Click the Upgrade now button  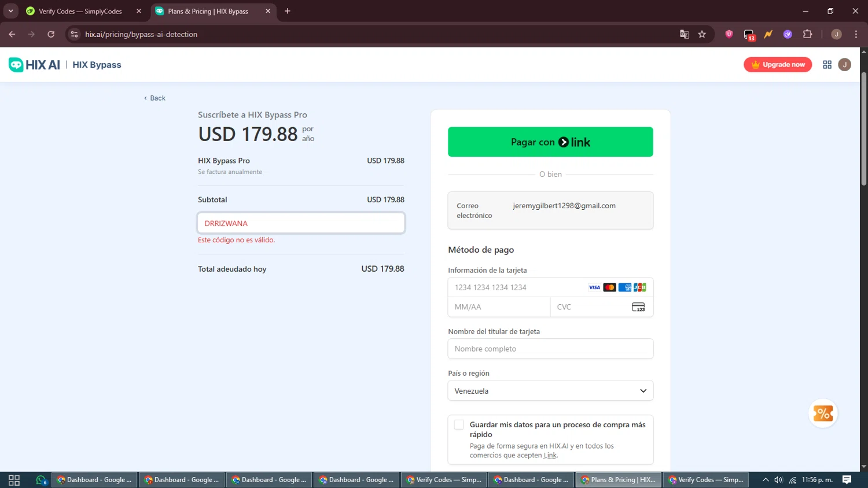point(778,65)
